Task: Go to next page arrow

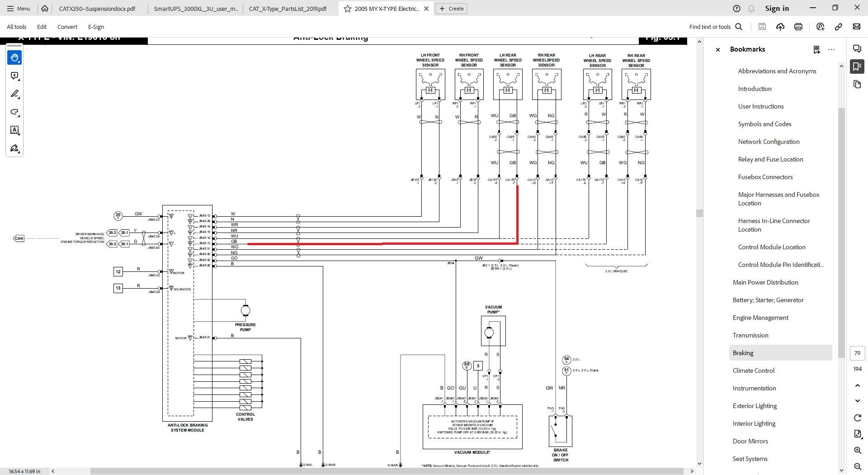Action: pos(858,401)
